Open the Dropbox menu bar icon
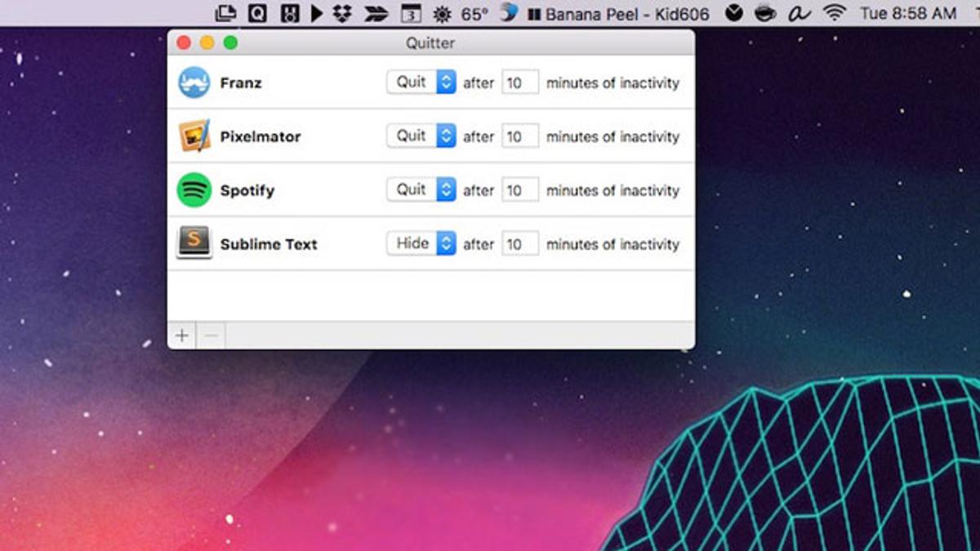980x551 pixels. tap(344, 13)
